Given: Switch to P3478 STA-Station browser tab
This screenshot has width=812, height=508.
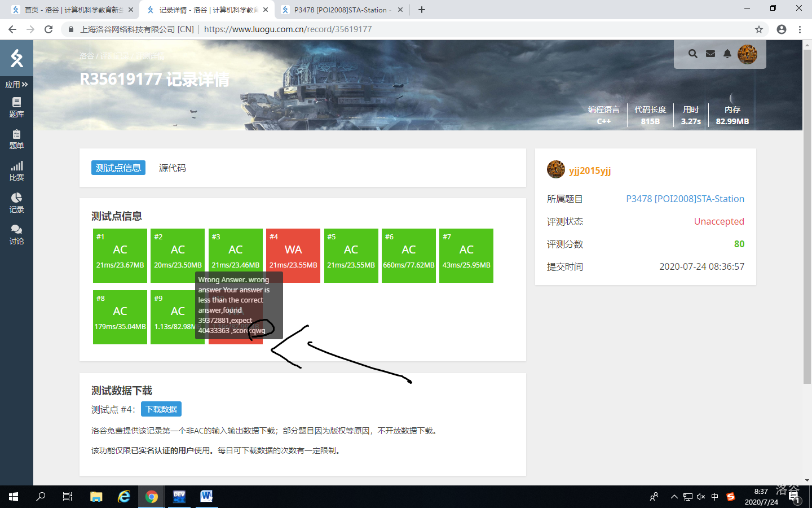Looking at the screenshot, I should [x=342, y=10].
